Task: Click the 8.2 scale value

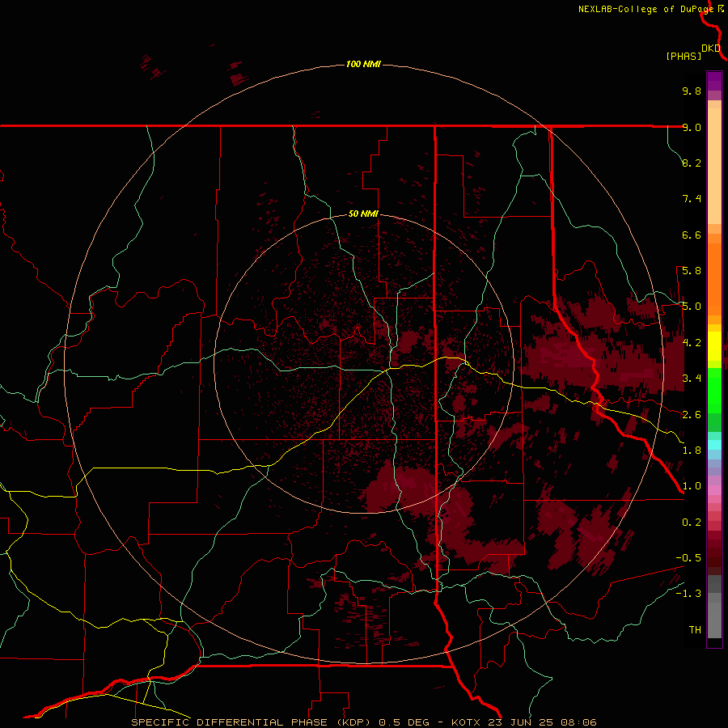Action: (x=692, y=163)
